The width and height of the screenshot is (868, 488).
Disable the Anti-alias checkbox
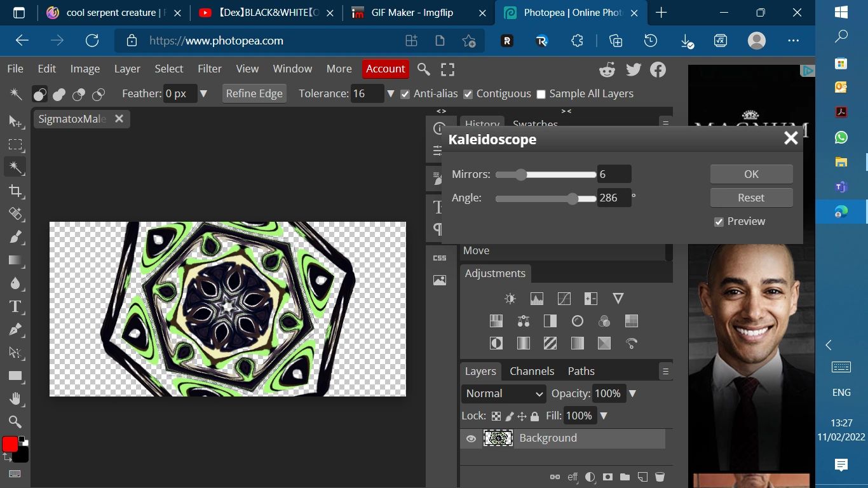coord(405,94)
